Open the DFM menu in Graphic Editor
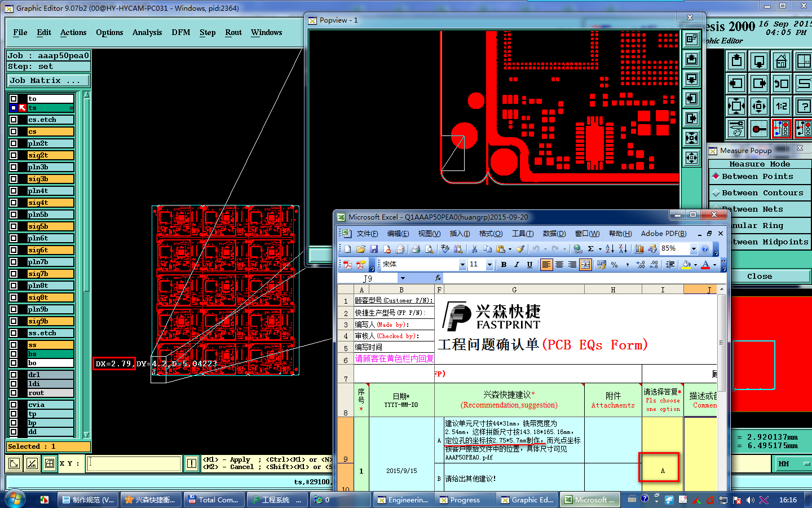This screenshot has height=508, width=812. click(x=181, y=32)
